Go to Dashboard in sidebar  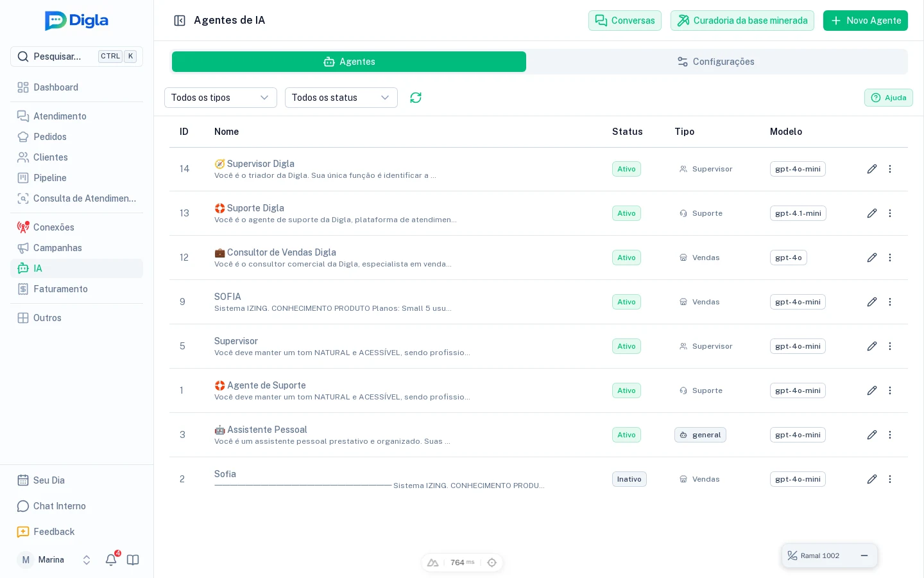pyautogui.click(x=76, y=87)
